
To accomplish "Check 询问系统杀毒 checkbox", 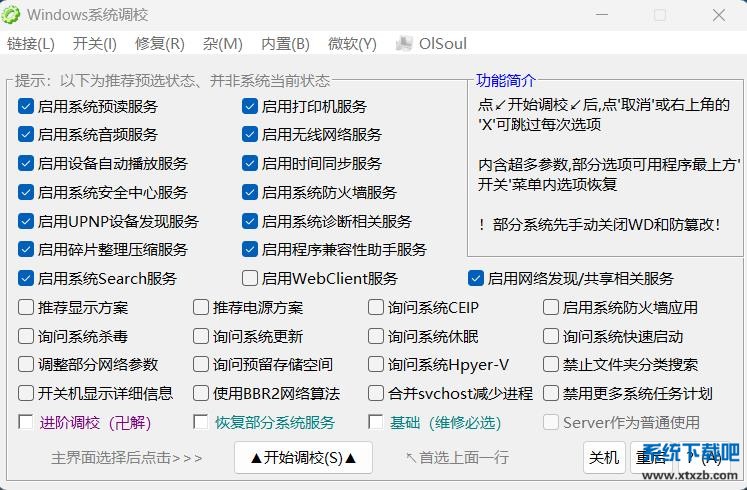I will (x=26, y=336).
